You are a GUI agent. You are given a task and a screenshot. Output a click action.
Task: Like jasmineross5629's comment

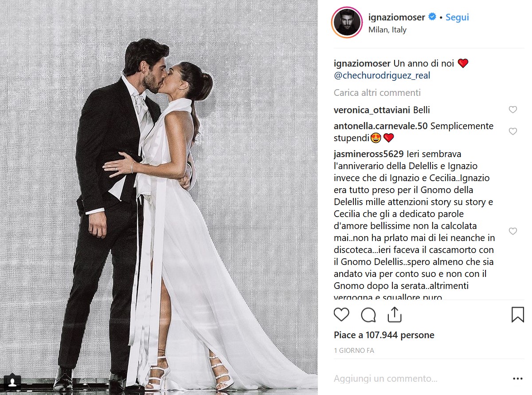[x=513, y=231]
